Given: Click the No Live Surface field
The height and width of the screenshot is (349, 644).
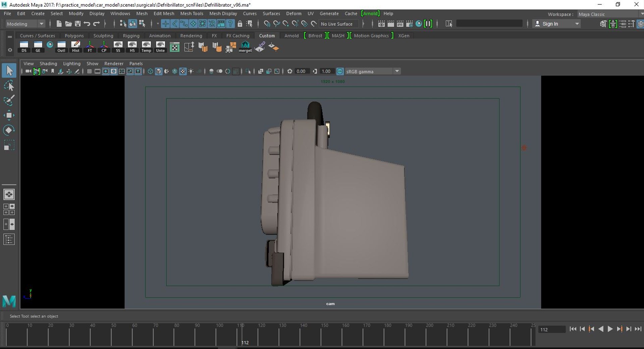Looking at the screenshot, I should click(339, 24).
